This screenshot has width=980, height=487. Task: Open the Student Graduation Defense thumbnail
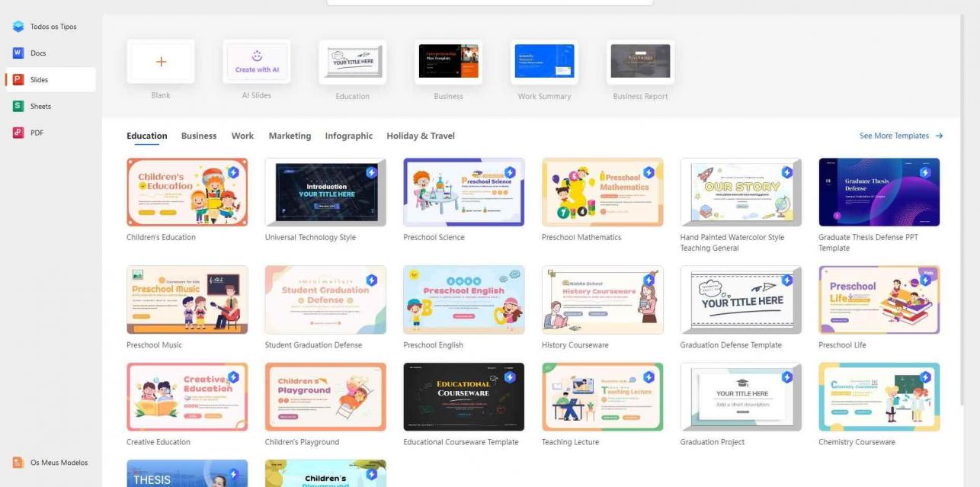pos(325,300)
